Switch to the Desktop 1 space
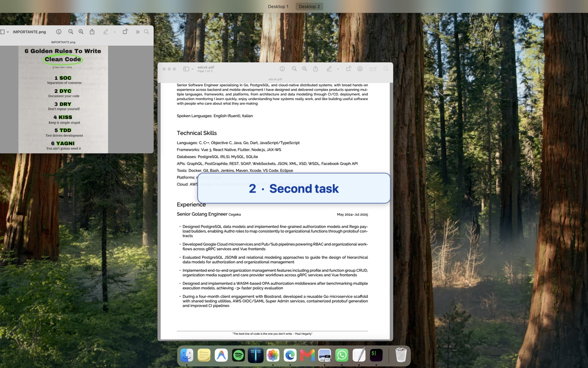 pyautogui.click(x=278, y=7)
